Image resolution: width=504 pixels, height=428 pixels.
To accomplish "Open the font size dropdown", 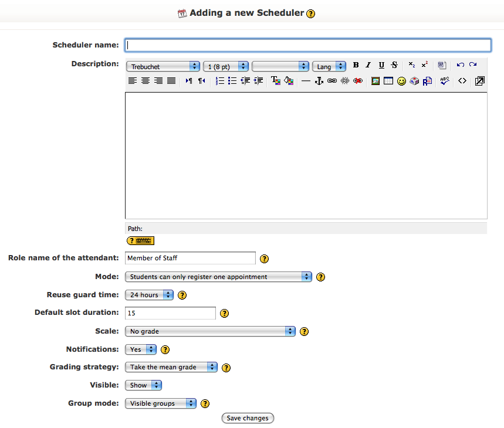I will [226, 66].
